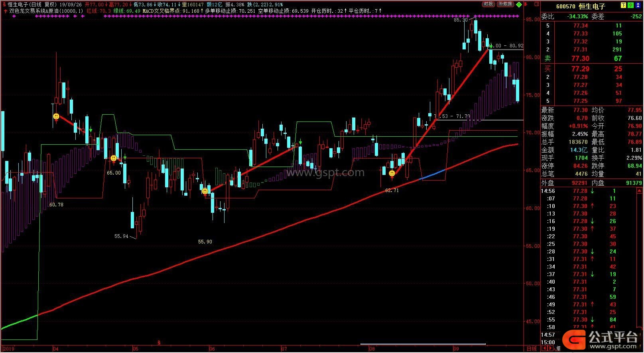Click the 补数据 data supplement button
Screen dimensions: 644x353
505,4
